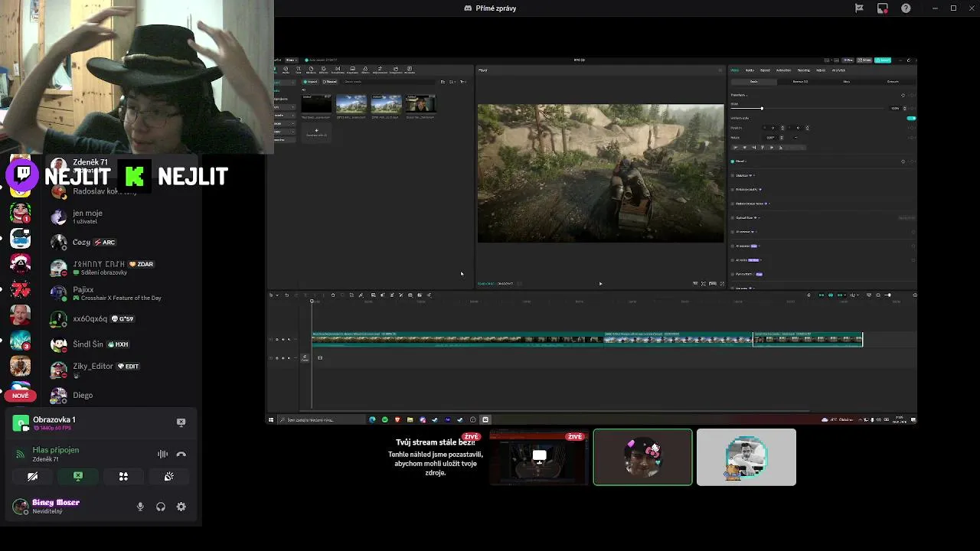Open the Stickers tool in CapCut toolbar
The image size is (980, 551).
(311, 70)
